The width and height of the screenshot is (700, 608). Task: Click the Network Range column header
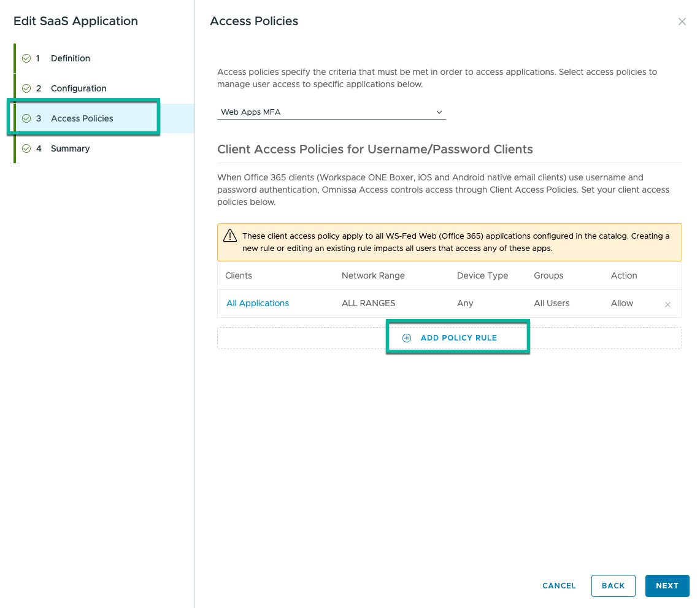coord(373,275)
